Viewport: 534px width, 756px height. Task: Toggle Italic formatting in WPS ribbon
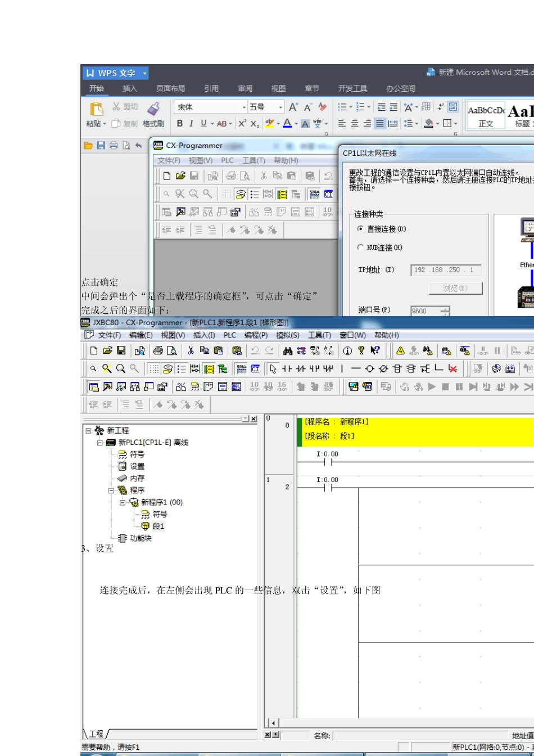click(191, 123)
